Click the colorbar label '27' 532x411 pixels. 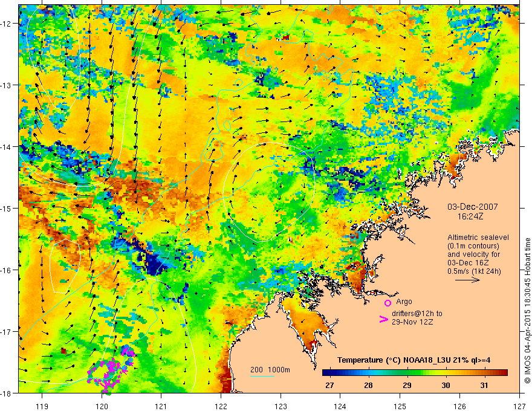[329, 385]
